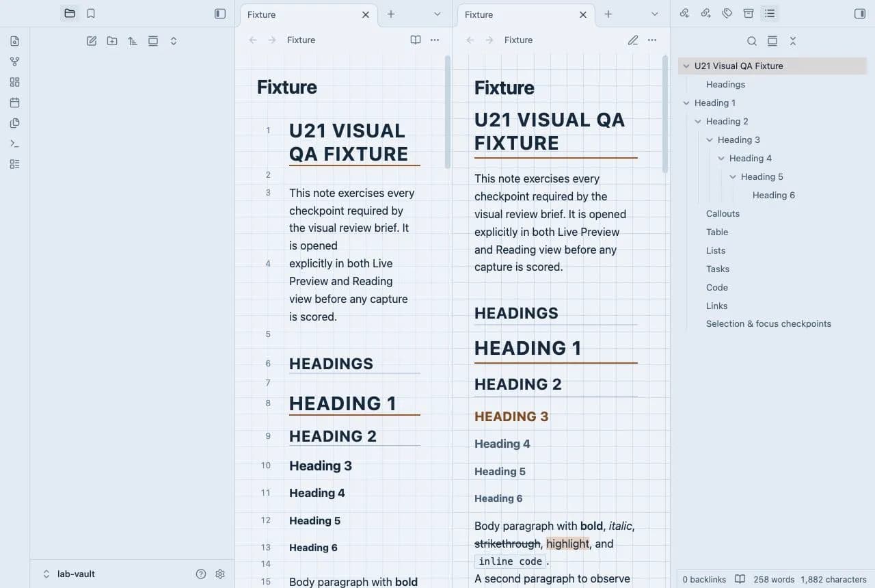Search within the outline panel

coord(752,41)
